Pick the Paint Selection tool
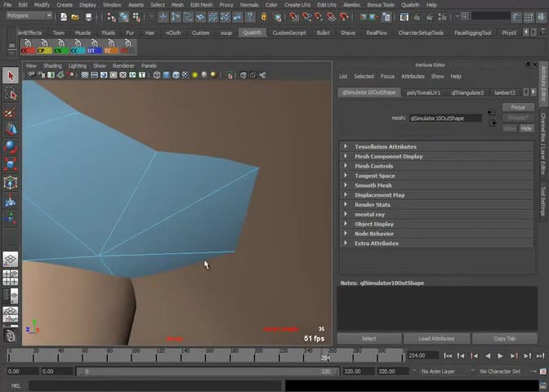This screenshot has height=392, width=549. [x=11, y=112]
